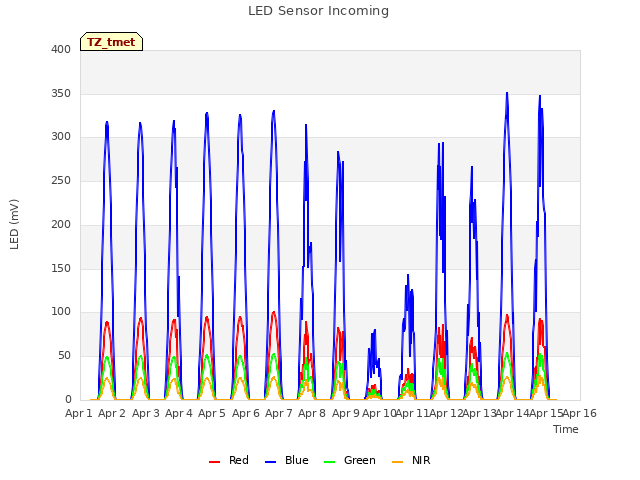Click the Time x-axis title

[566, 429]
